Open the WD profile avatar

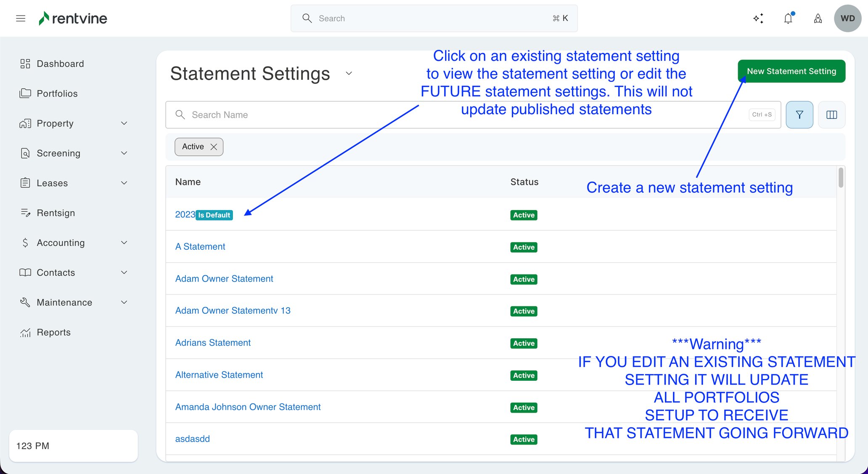pyautogui.click(x=847, y=18)
